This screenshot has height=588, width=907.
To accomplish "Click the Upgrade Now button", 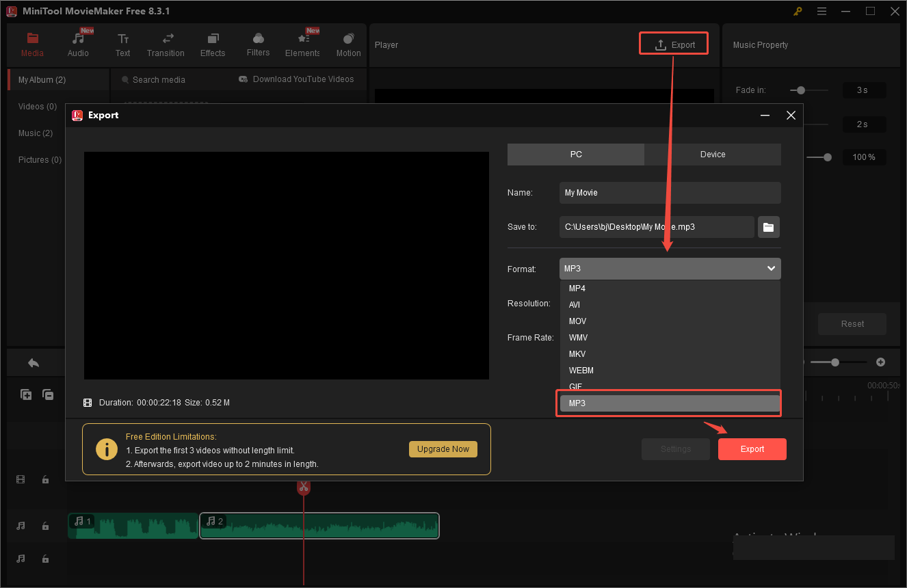I will (x=443, y=449).
